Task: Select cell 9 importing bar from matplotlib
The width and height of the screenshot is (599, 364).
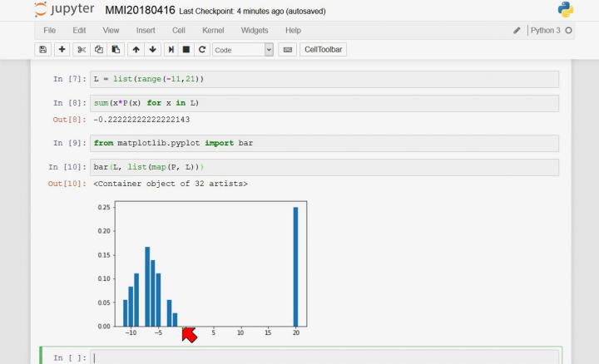Action: pos(324,144)
